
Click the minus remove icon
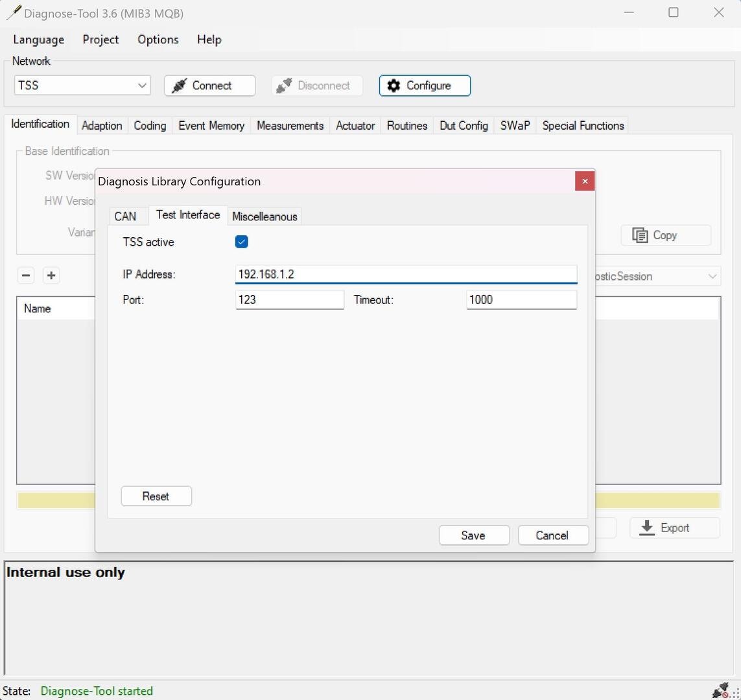click(x=26, y=275)
